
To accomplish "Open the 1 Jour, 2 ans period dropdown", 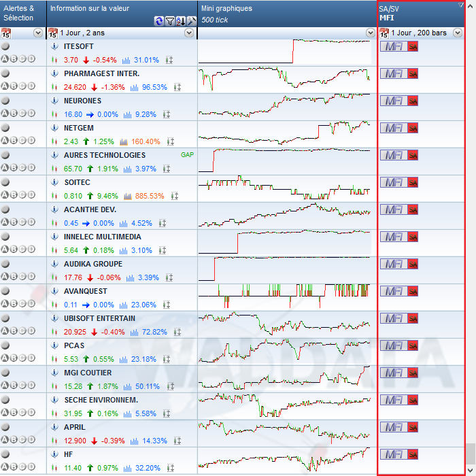I will [189, 33].
